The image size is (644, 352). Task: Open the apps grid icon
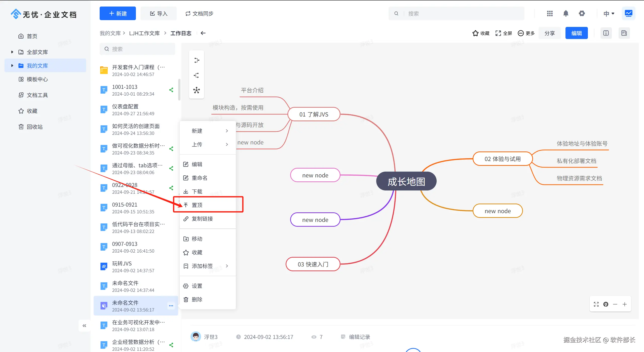point(550,14)
